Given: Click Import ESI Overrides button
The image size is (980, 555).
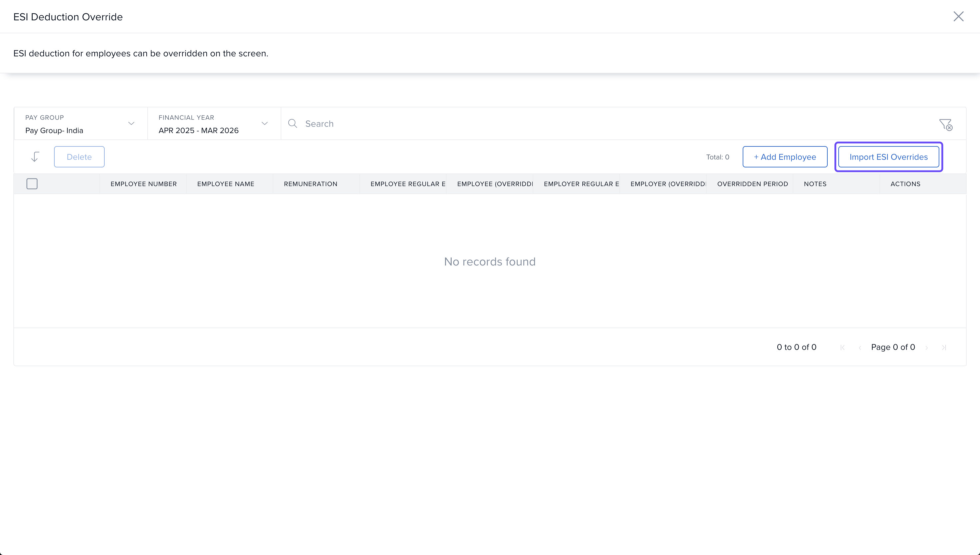Looking at the screenshot, I should (888, 157).
